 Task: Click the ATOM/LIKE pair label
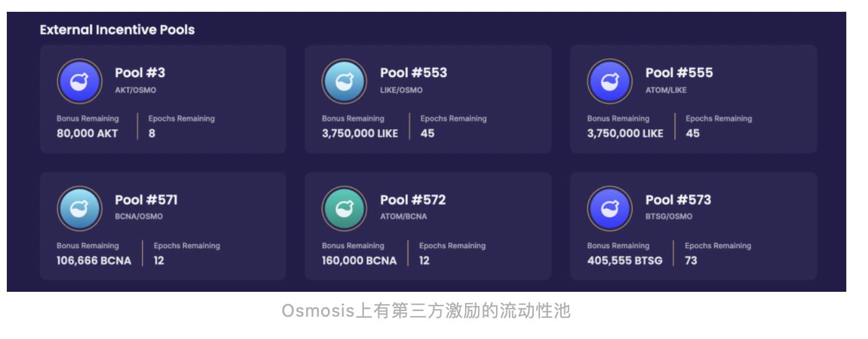pyautogui.click(x=666, y=90)
